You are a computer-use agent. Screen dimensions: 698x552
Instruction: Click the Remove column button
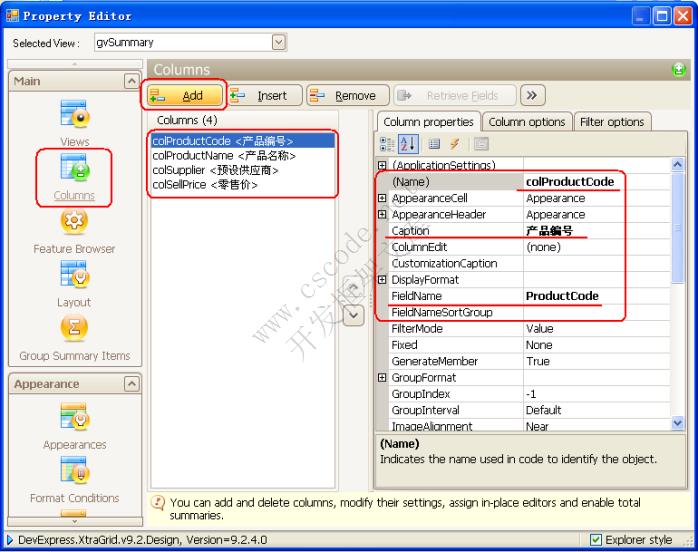[x=345, y=96]
